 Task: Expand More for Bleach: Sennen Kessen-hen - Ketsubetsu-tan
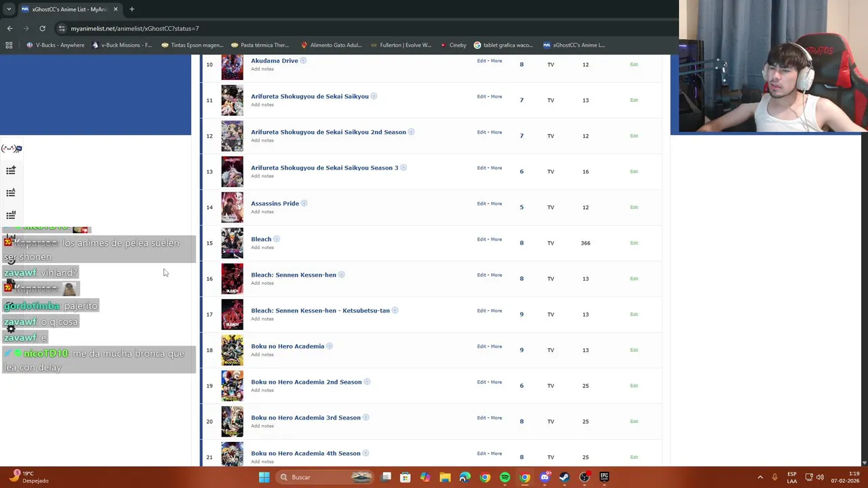[x=496, y=310]
